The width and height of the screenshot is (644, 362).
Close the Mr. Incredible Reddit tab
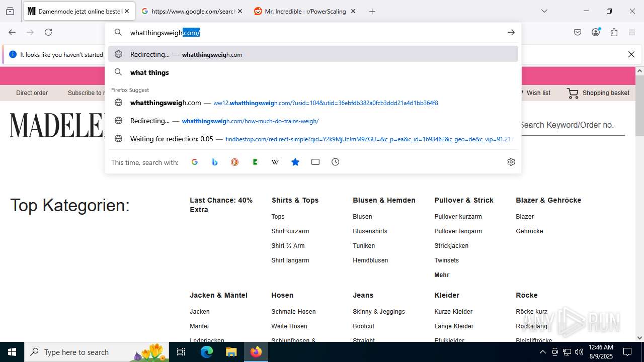(x=353, y=11)
